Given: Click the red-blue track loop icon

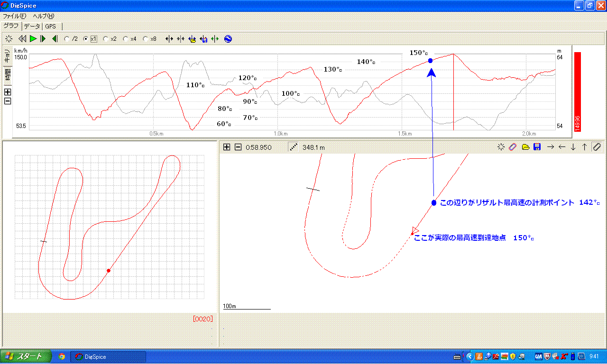Looking at the screenshot, I should click(512, 147).
